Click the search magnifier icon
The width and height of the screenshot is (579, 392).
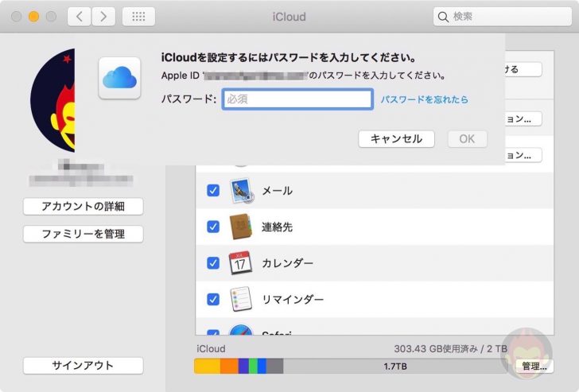pos(443,17)
